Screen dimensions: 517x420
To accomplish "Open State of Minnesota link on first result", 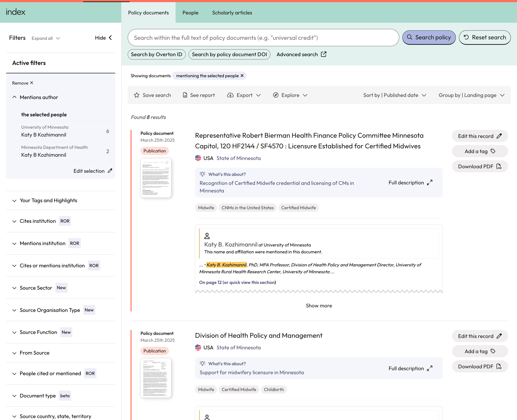I will [x=238, y=158].
